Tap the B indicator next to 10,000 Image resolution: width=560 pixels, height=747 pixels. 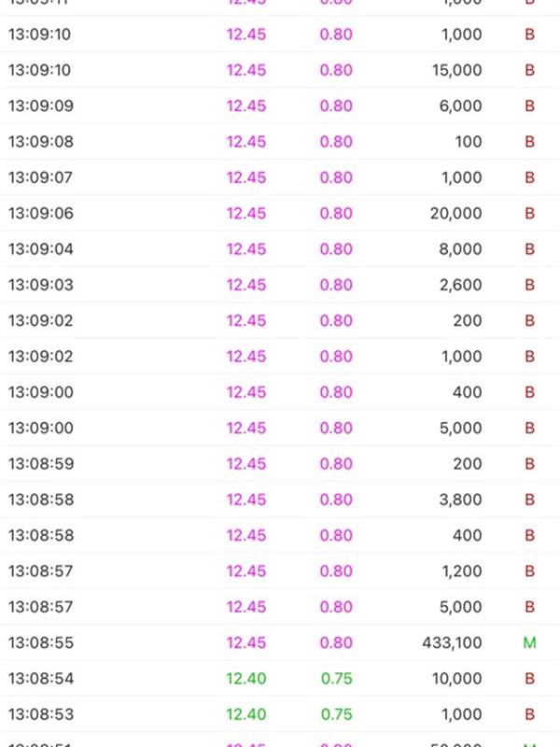tap(529, 679)
